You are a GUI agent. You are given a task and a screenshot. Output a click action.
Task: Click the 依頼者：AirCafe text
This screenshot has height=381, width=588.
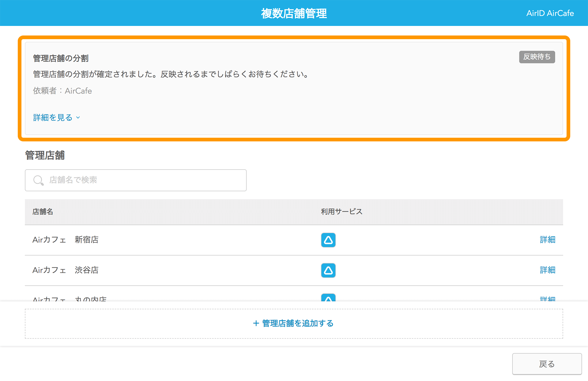click(x=62, y=91)
